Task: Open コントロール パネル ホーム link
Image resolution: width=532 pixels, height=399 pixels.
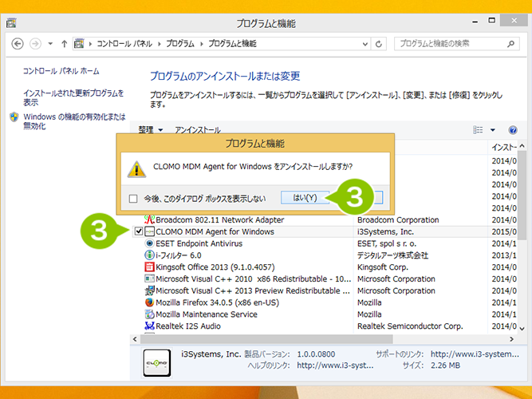Action: pyautogui.click(x=61, y=71)
